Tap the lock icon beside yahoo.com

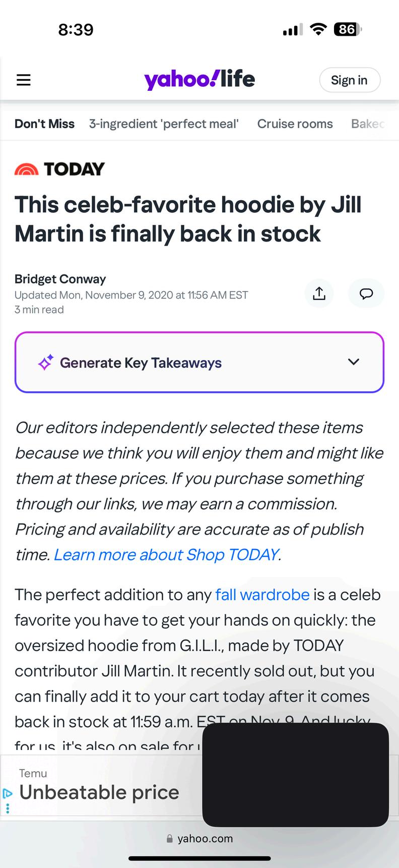pyautogui.click(x=170, y=839)
